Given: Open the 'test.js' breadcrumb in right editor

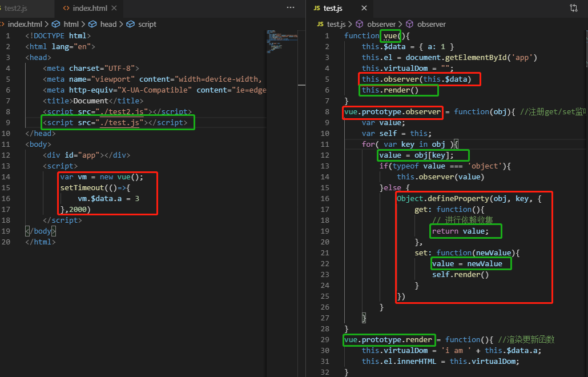Looking at the screenshot, I should [336, 24].
